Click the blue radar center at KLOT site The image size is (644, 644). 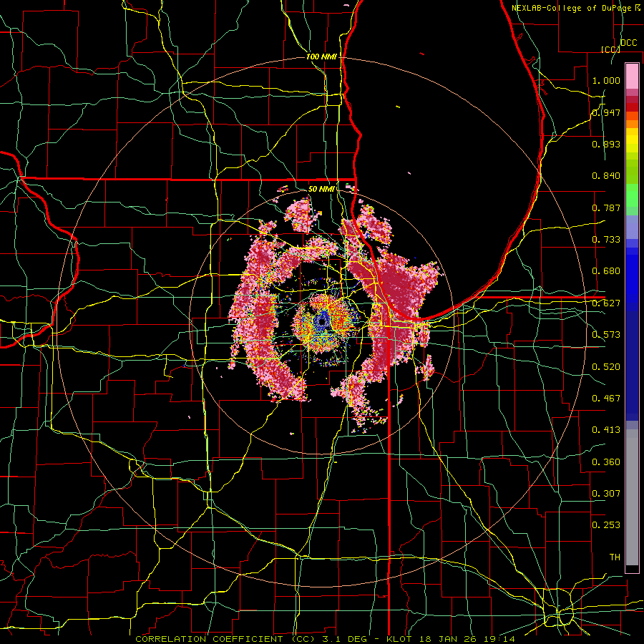click(323, 320)
